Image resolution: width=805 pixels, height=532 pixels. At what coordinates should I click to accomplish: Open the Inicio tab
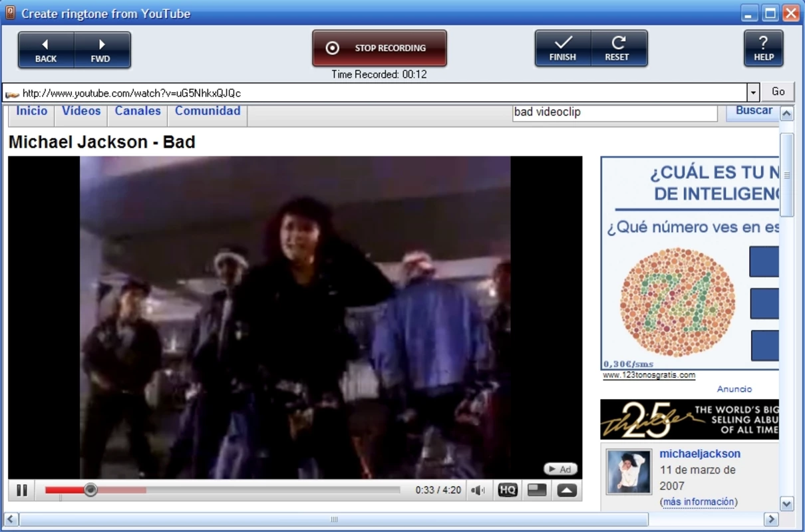[x=32, y=111]
